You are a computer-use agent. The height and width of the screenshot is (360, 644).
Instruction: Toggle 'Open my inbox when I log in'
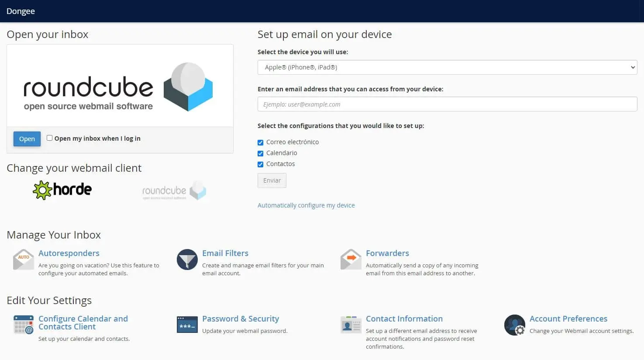point(50,138)
